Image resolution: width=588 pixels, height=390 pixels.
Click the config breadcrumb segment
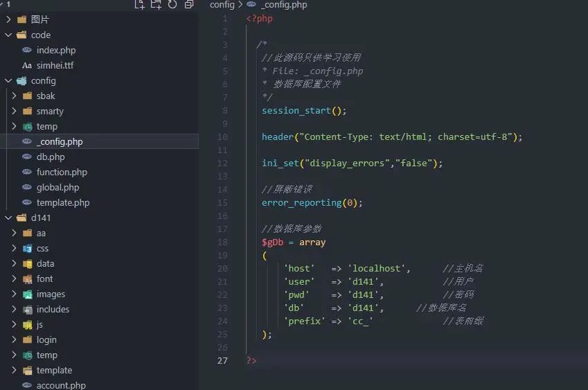(222, 5)
